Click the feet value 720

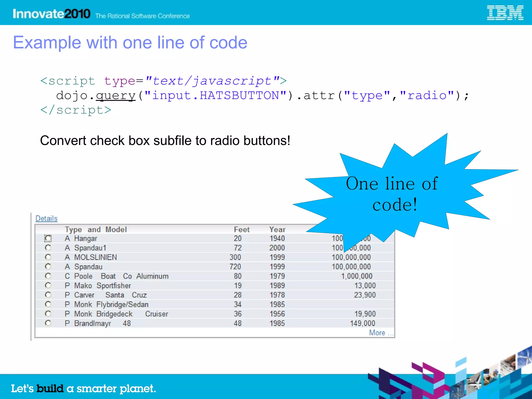(235, 267)
